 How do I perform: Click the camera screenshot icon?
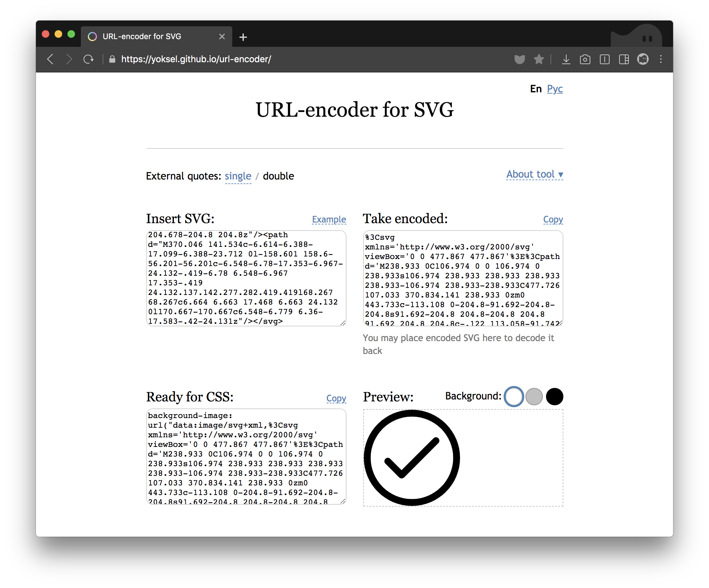(x=585, y=59)
